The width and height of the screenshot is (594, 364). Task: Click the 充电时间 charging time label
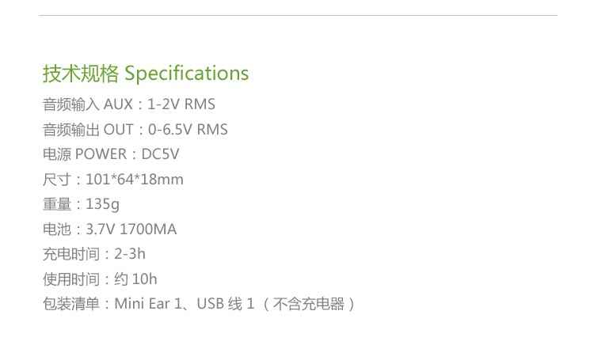(x=72, y=254)
